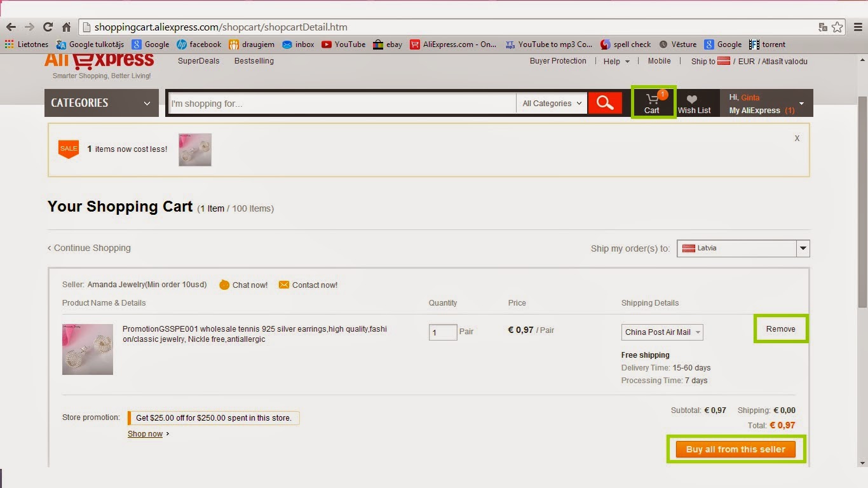
Task: Click the browser address bar URL
Action: 221,27
